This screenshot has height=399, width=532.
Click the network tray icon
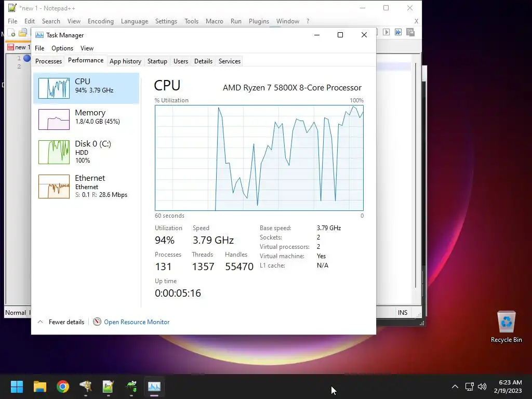[469, 387]
